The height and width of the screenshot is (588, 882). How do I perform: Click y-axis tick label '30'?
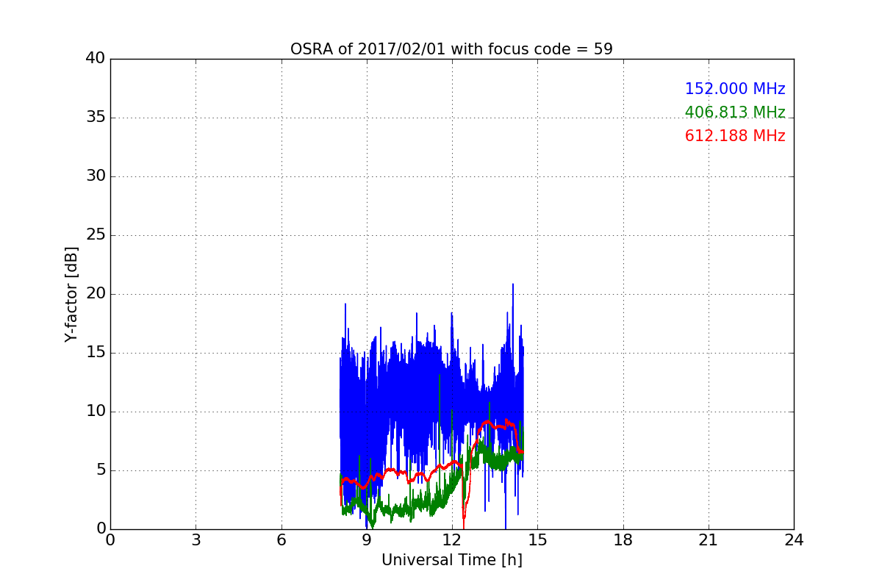[96, 176]
